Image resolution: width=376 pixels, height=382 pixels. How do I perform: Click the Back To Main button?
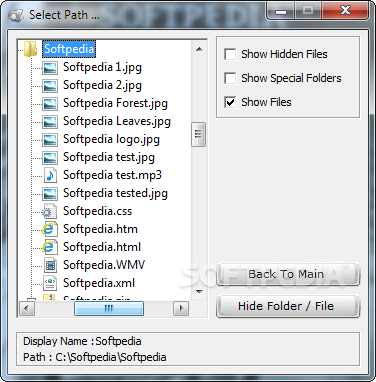point(288,274)
